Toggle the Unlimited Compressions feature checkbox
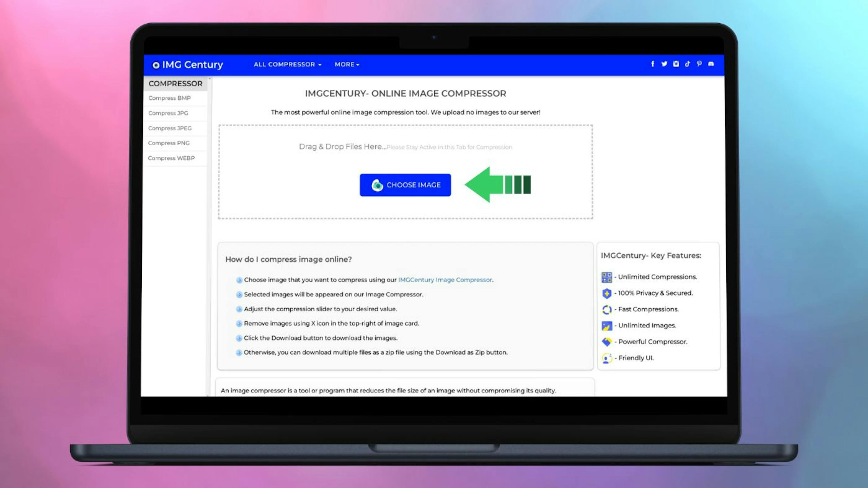The image size is (868, 488). click(606, 276)
